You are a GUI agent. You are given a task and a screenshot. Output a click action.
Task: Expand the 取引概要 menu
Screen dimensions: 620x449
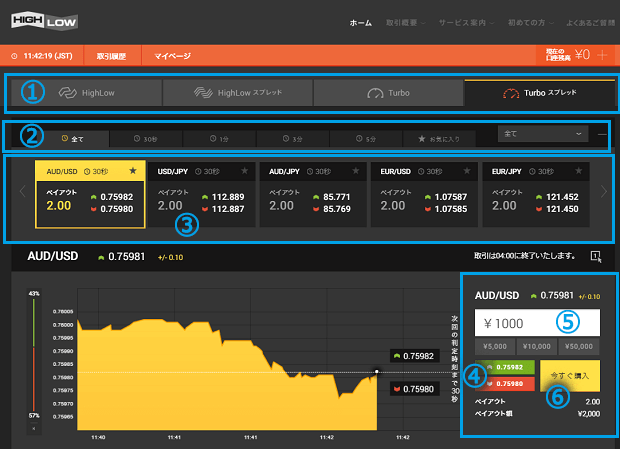(405, 23)
